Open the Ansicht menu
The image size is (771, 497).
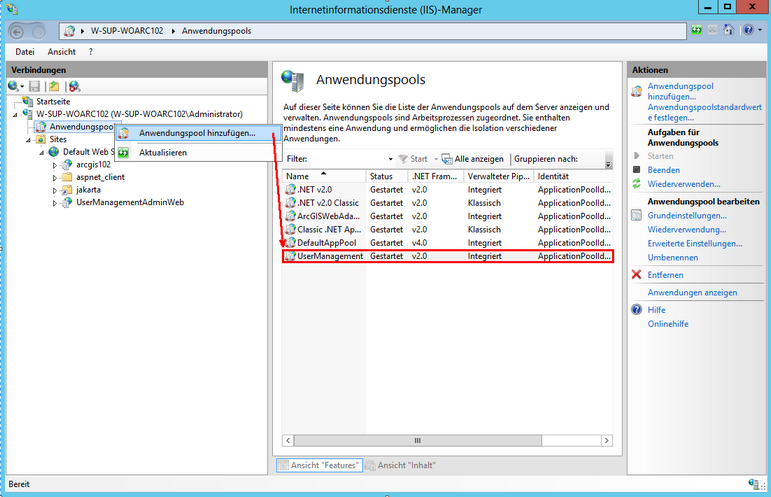click(x=61, y=52)
